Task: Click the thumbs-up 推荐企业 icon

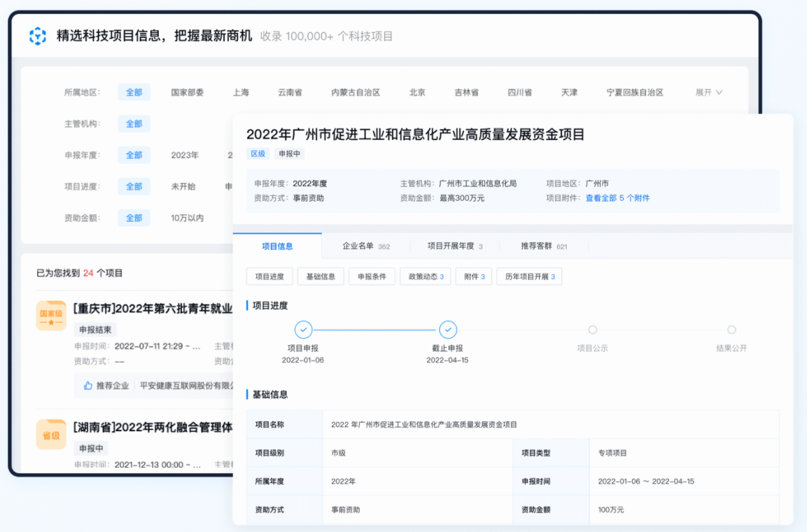Action: pos(88,385)
